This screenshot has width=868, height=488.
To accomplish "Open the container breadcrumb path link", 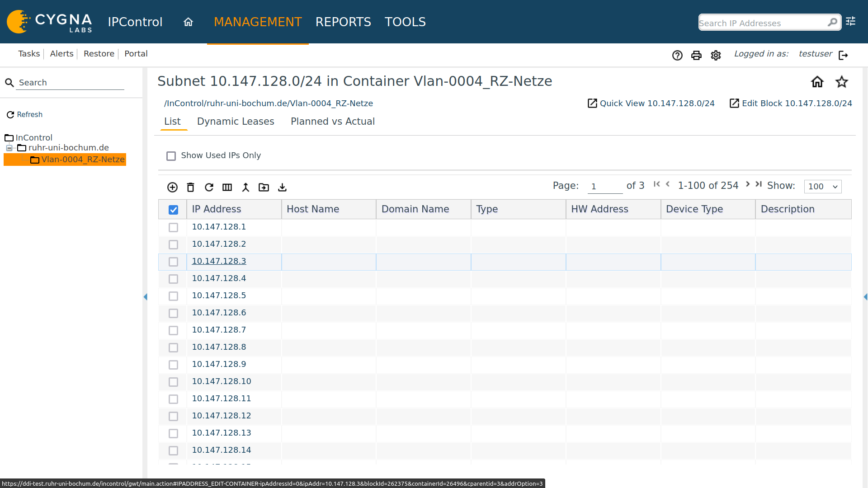I will tap(269, 103).
